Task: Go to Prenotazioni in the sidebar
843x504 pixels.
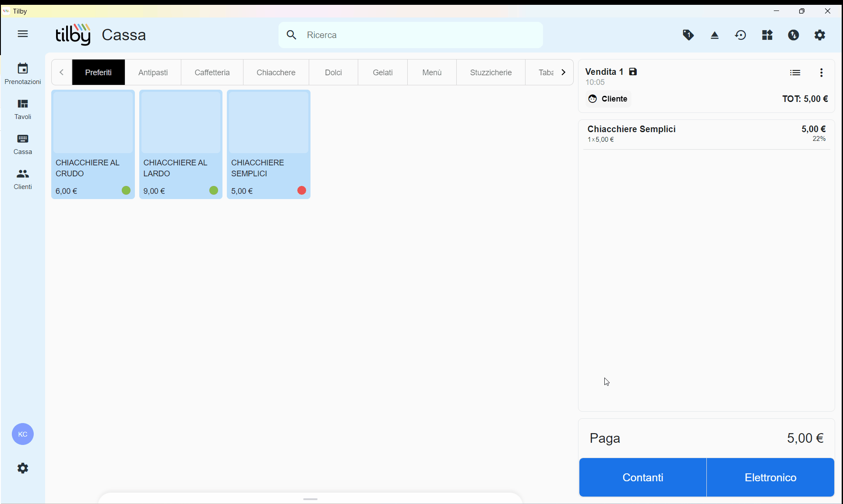Action: pyautogui.click(x=23, y=73)
